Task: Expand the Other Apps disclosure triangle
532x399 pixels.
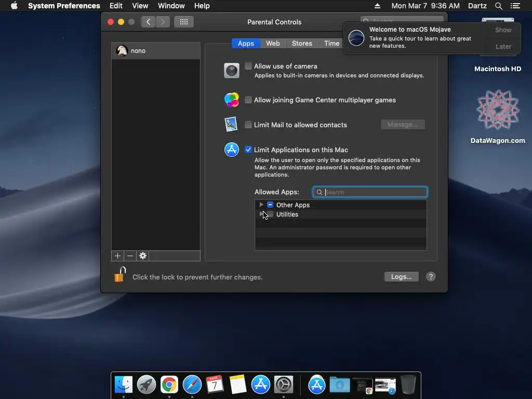Action: pyautogui.click(x=261, y=205)
